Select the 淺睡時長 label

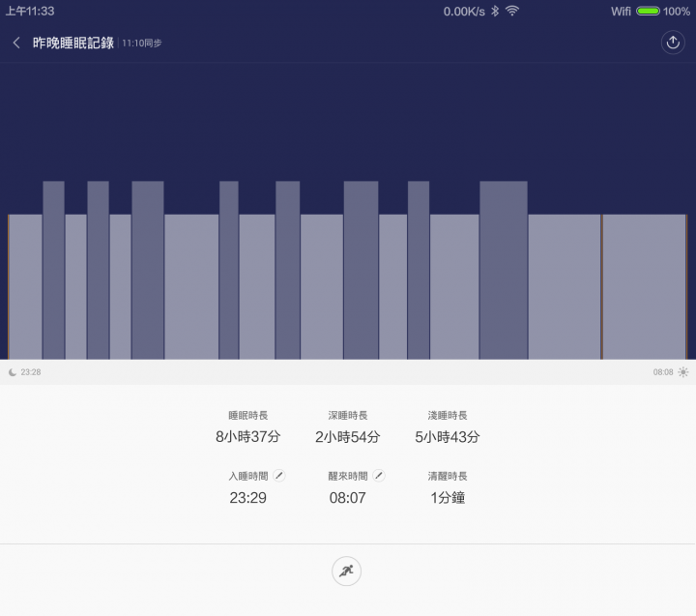pyautogui.click(x=448, y=416)
